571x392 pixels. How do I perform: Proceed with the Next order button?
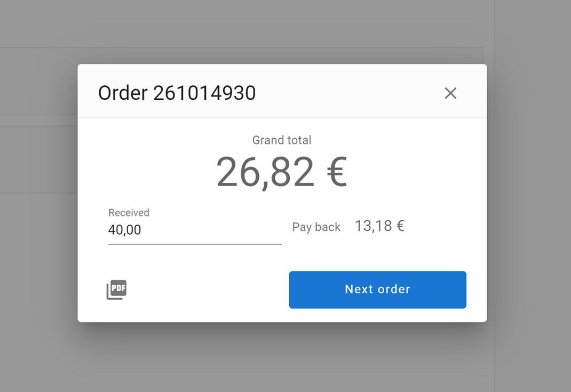(377, 290)
